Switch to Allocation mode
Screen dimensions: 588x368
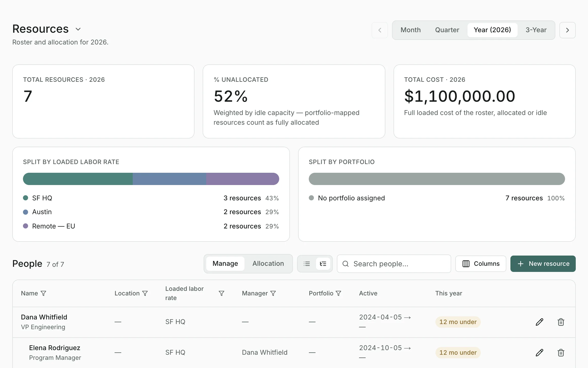coord(268,263)
